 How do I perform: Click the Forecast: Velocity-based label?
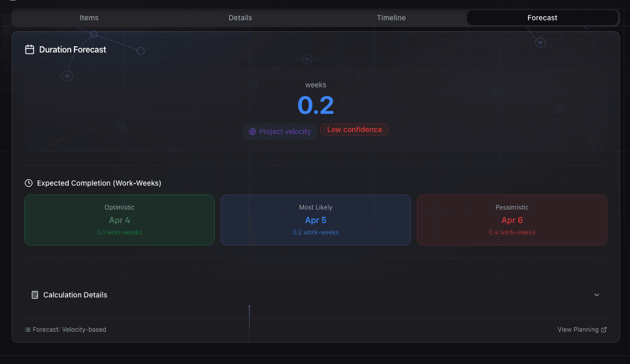pos(69,330)
